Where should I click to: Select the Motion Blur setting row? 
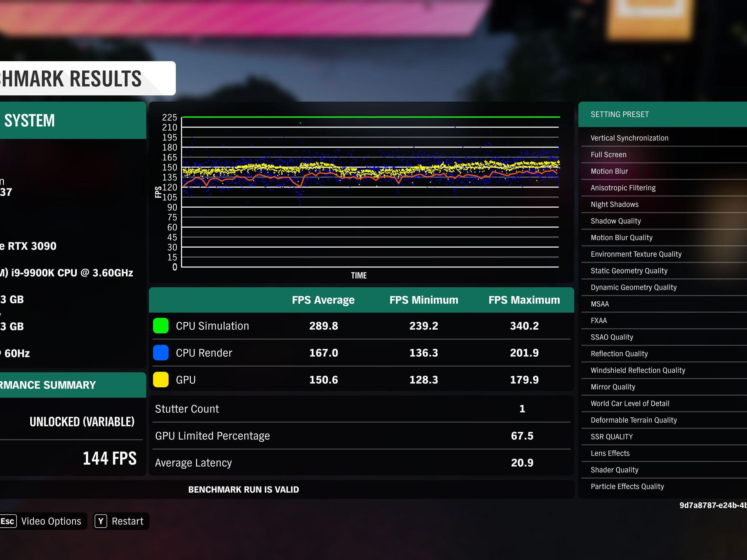609,171
